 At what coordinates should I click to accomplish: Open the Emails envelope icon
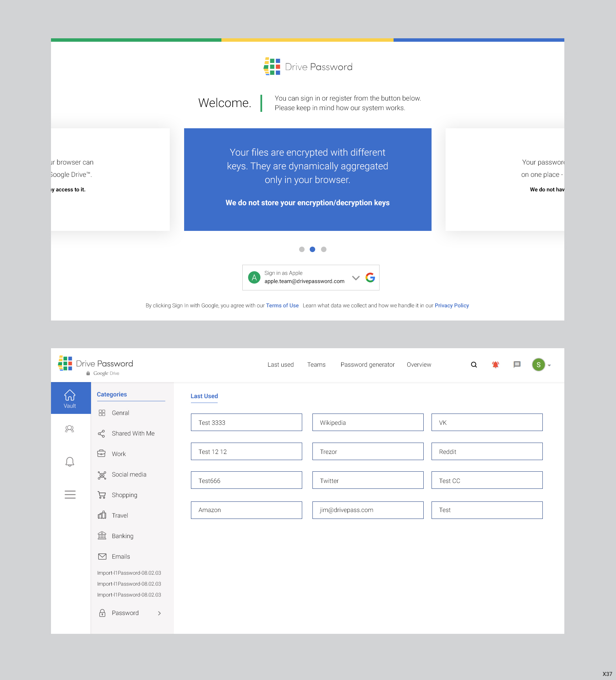click(x=102, y=556)
